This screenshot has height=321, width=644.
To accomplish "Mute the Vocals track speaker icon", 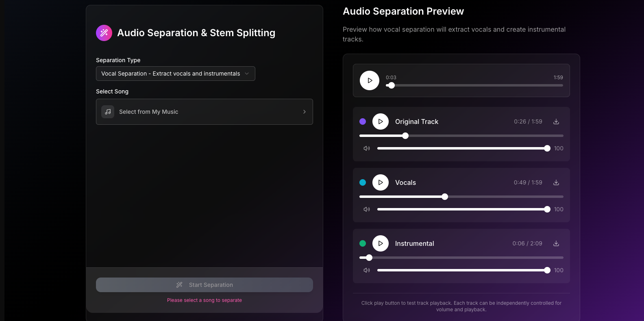I will [x=366, y=209].
